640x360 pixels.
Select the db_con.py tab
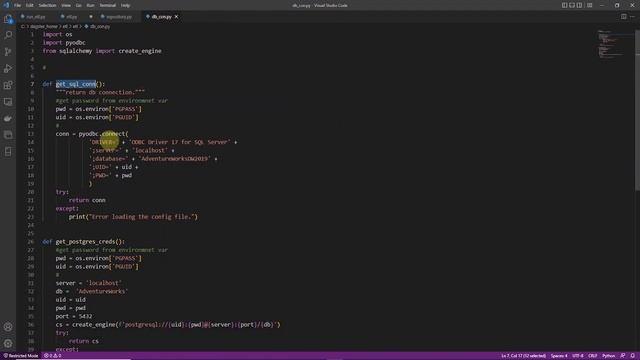click(x=161, y=17)
